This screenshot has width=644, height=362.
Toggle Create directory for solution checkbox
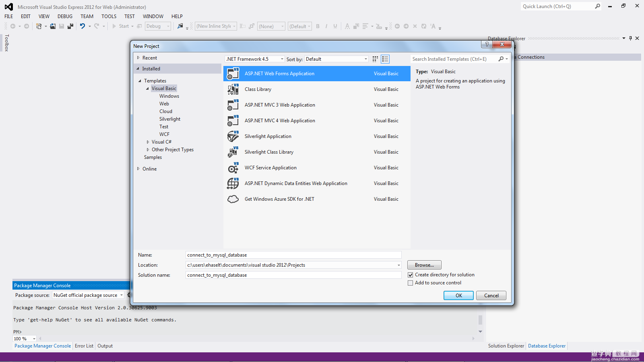point(410,275)
